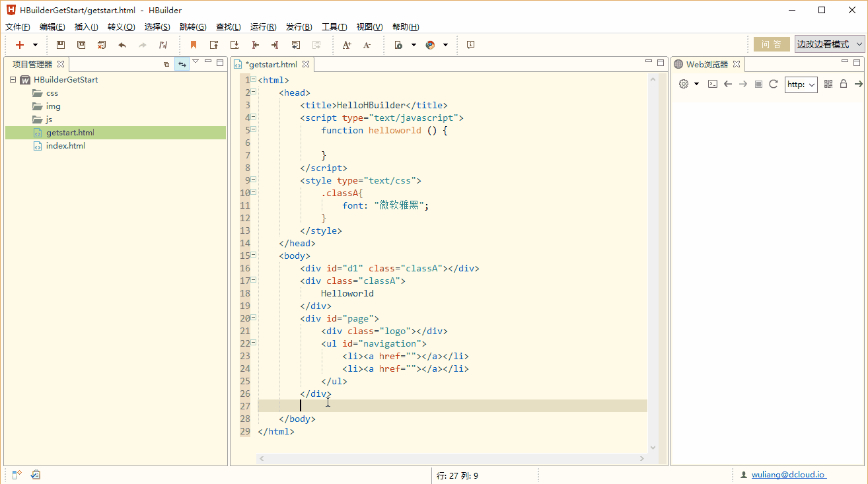Open the 工具(T) menu
The image size is (868, 484).
click(x=334, y=27)
